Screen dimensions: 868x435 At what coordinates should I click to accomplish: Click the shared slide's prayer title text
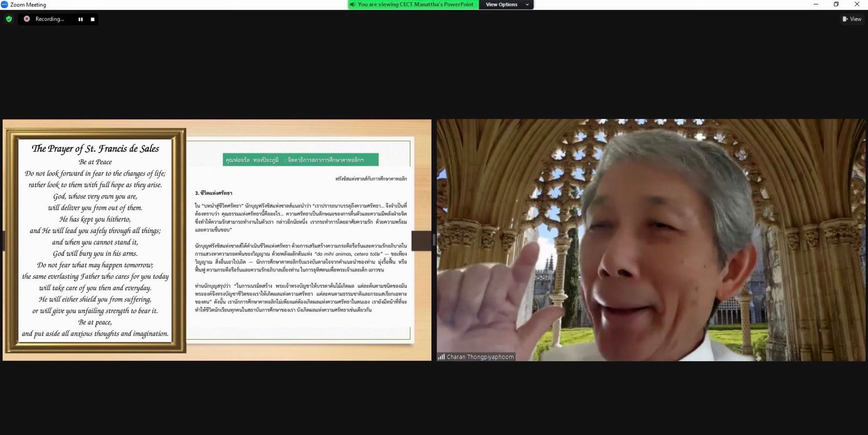95,148
